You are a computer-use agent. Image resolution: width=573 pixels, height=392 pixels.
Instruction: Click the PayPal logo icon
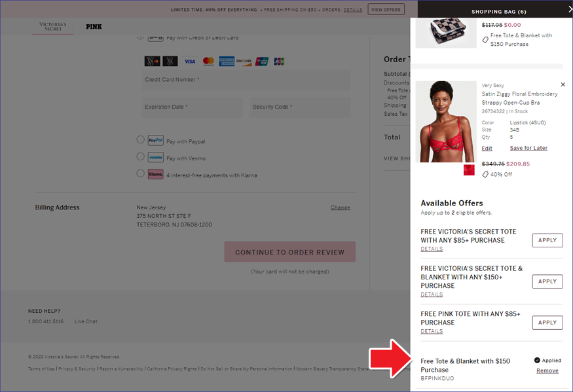(156, 140)
